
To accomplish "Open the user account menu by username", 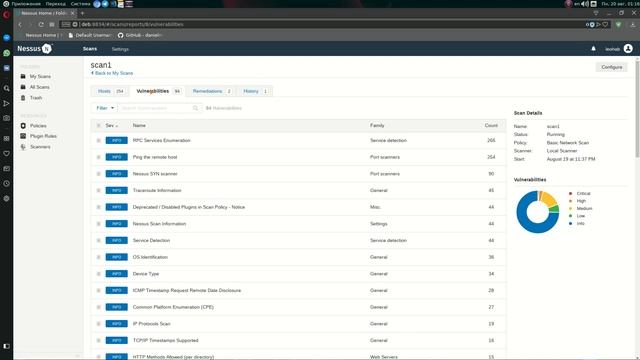I will pos(612,49).
